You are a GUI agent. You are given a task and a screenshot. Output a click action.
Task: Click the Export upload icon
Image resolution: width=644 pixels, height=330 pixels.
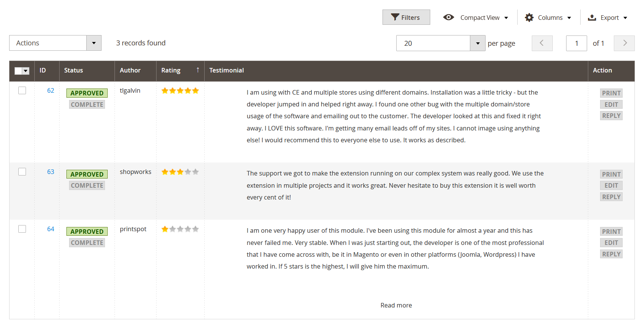(592, 18)
